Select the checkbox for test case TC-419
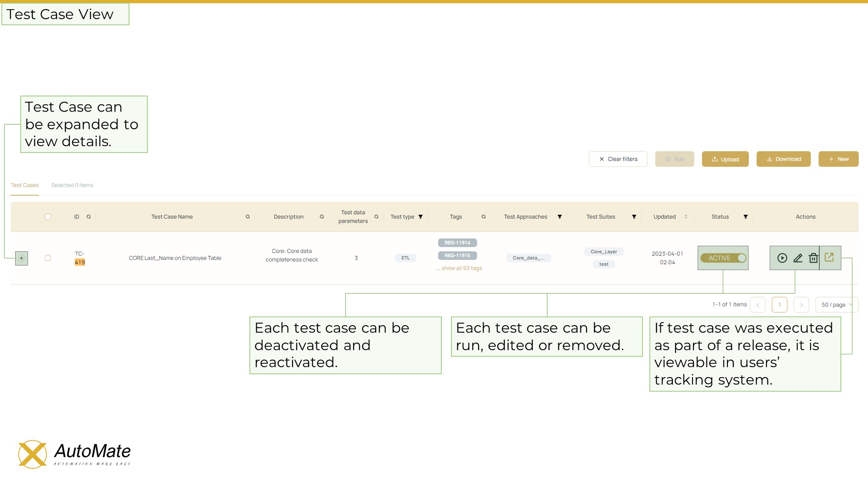 coord(48,258)
